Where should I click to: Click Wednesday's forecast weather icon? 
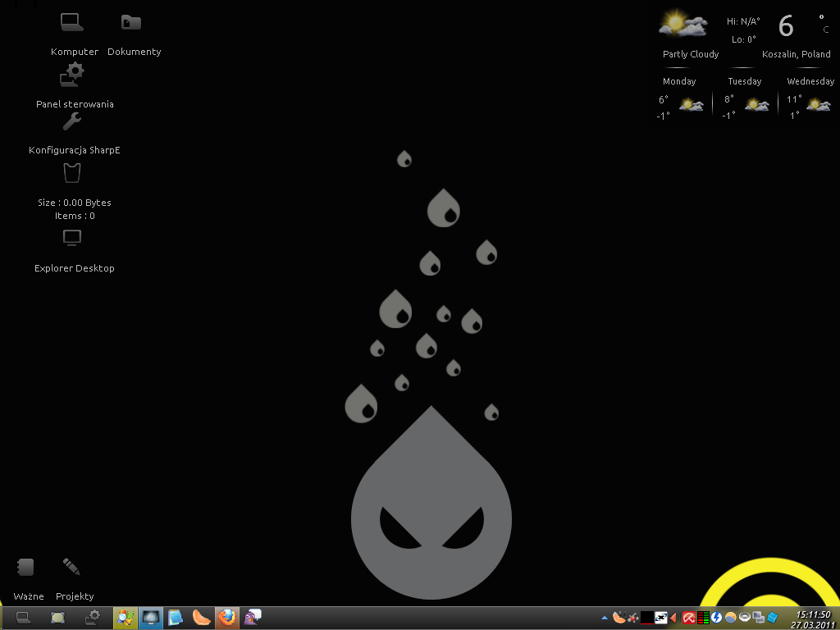point(819,104)
